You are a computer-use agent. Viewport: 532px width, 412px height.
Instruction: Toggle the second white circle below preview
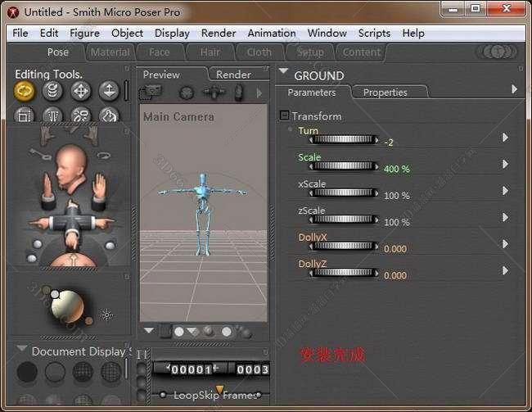tap(226, 332)
